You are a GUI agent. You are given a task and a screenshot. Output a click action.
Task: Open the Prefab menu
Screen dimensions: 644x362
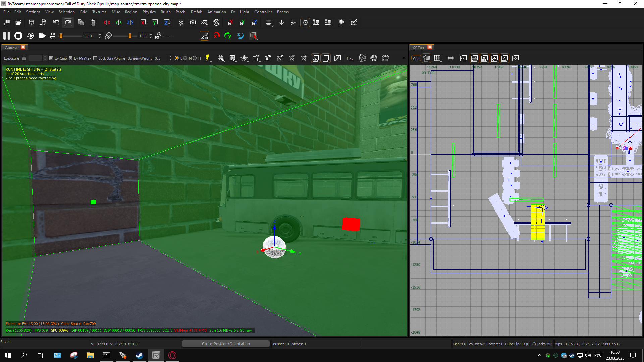tap(197, 12)
